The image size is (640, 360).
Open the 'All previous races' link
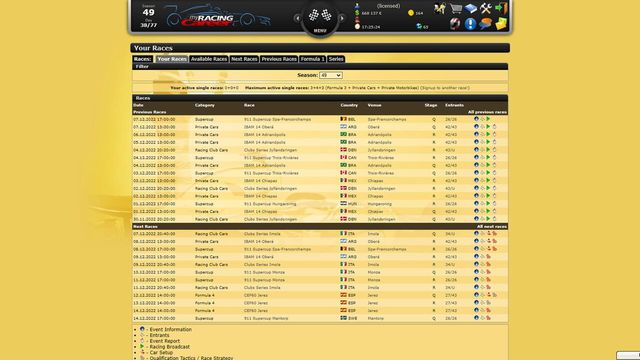click(487, 112)
